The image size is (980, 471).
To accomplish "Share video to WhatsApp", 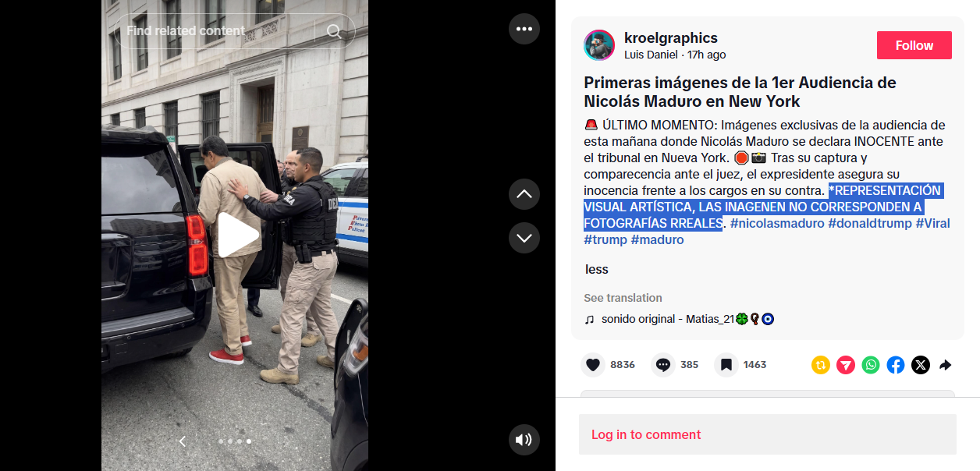I will click(x=871, y=365).
